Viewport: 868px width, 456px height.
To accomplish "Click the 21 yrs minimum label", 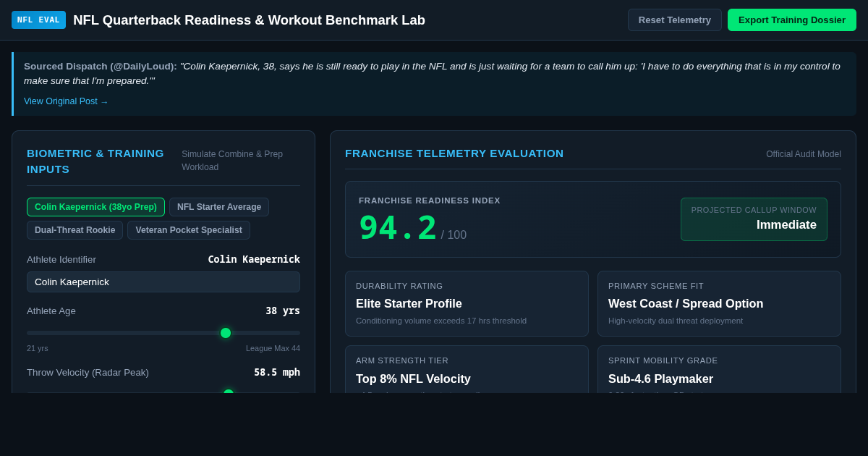I will [x=38, y=348].
